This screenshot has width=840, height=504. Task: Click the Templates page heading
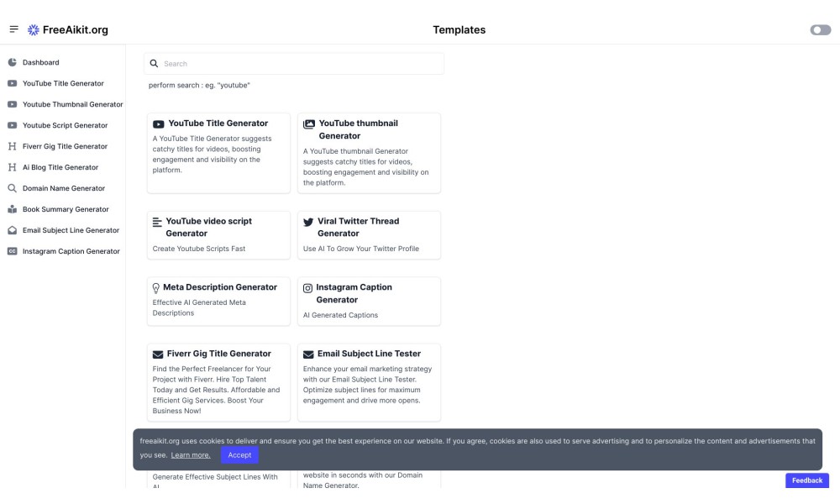[x=459, y=30]
